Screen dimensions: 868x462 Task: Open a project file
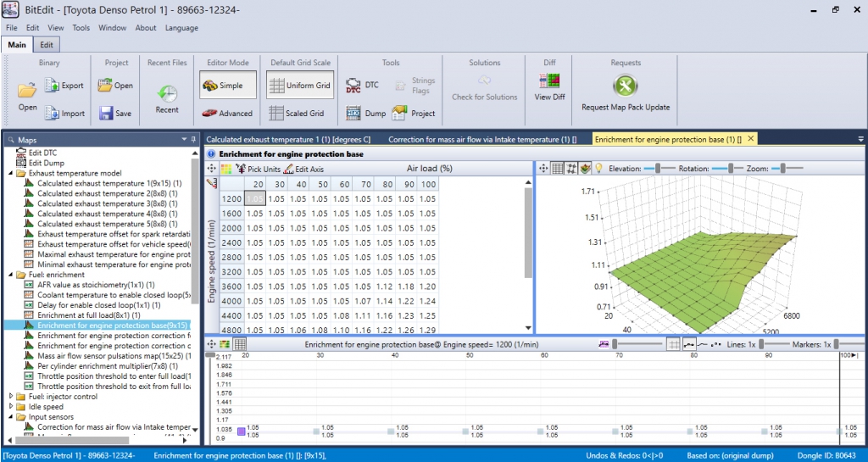click(115, 86)
